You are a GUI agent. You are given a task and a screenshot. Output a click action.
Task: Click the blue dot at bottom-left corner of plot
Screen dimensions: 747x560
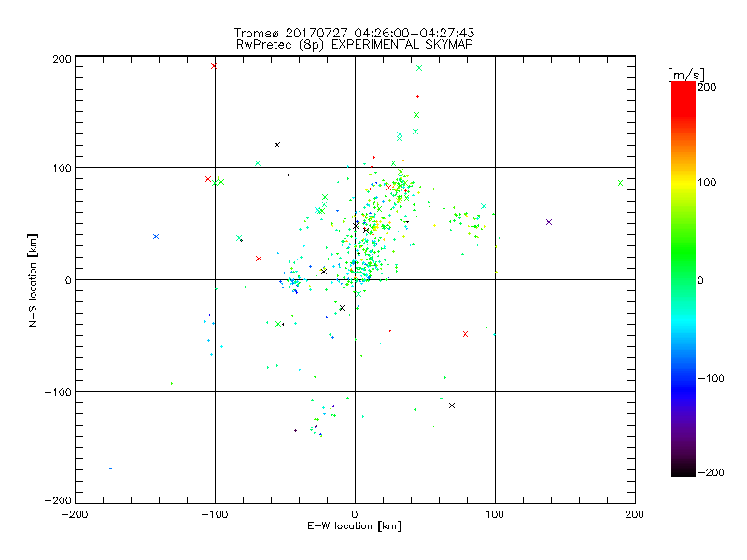pyautogui.click(x=110, y=469)
